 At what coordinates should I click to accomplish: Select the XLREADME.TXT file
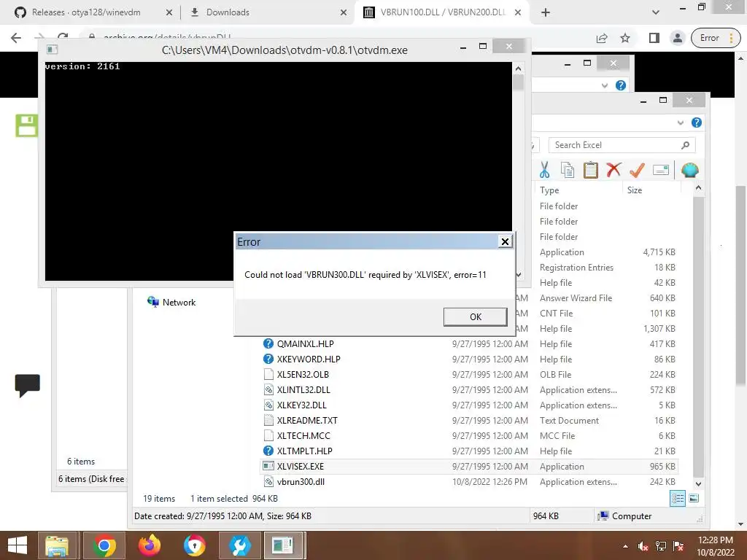tap(307, 421)
